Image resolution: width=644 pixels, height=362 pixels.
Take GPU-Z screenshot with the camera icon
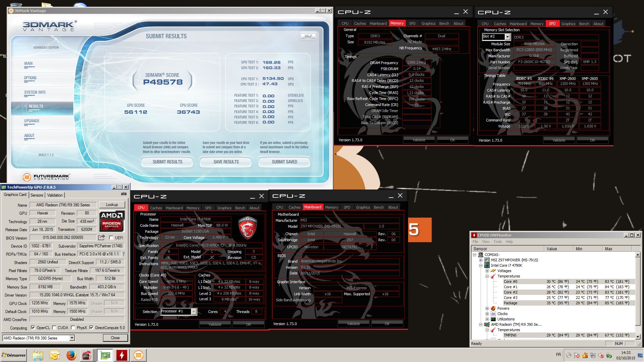click(x=124, y=194)
